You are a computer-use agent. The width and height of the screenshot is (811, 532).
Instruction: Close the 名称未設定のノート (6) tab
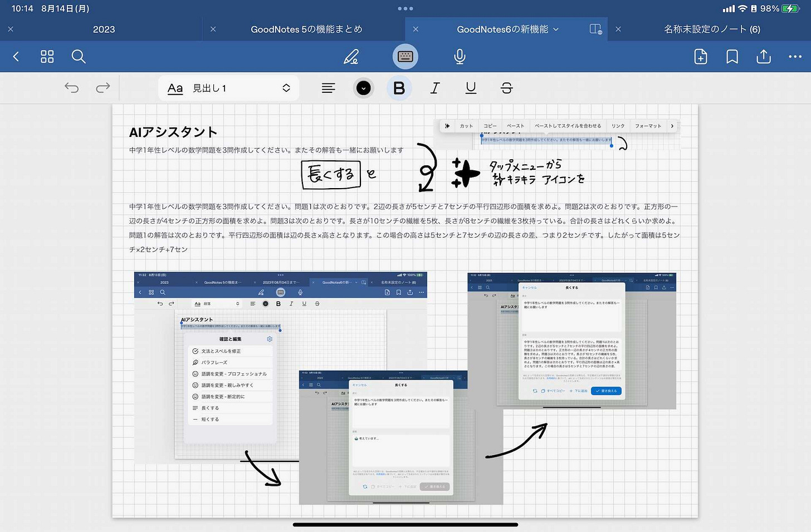(x=618, y=29)
